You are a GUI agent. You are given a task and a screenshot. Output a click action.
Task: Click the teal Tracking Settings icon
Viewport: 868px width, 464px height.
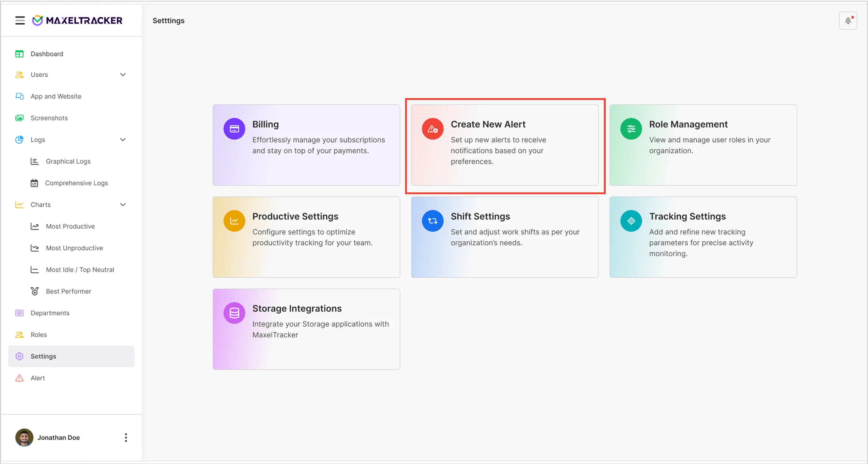[x=631, y=221]
